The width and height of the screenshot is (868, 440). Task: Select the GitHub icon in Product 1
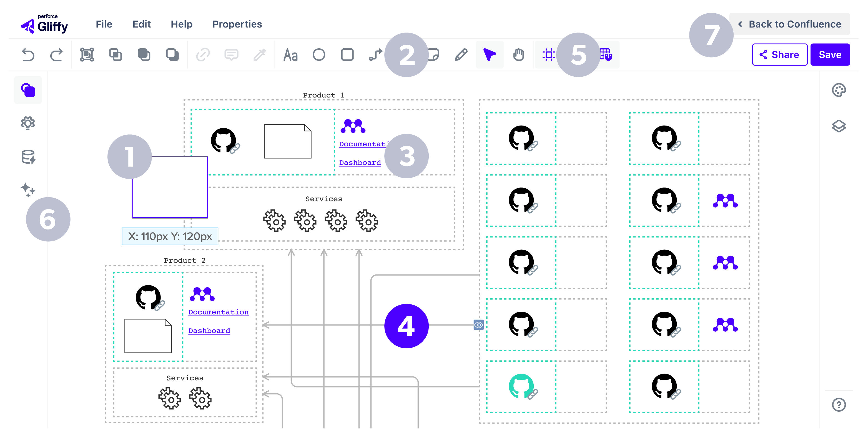pyautogui.click(x=224, y=140)
